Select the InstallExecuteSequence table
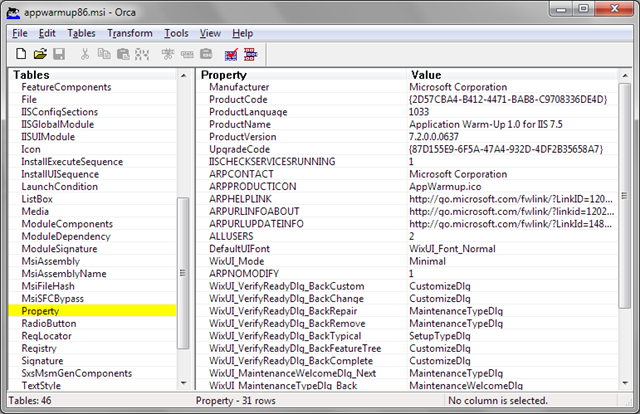This screenshot has width=640, height=414. pyautogui.click(x=72, y=162)
